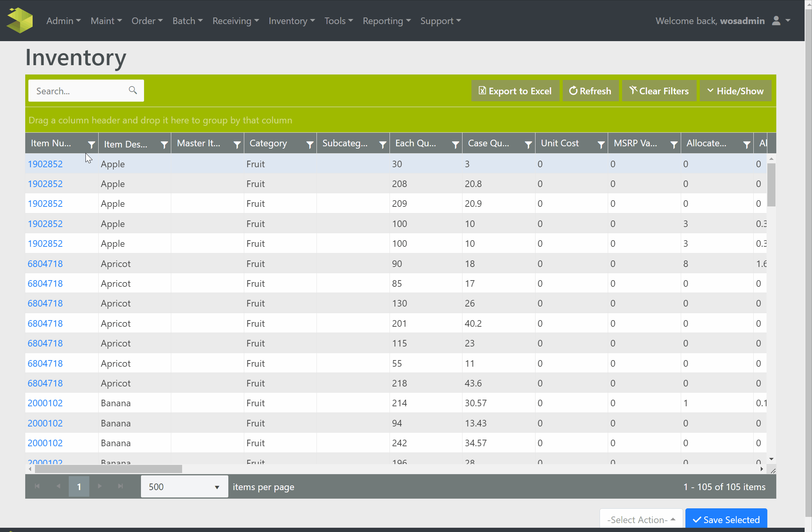Viewport: 812px width, 532px height.
Task: Click the user profile icon
Action: [x=776, y=21]
